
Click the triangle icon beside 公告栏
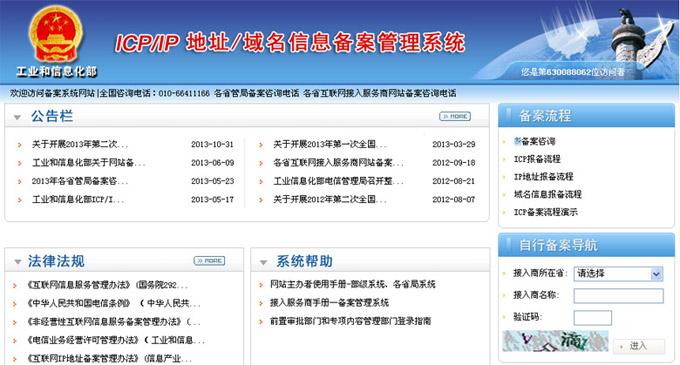pos(17,117)
